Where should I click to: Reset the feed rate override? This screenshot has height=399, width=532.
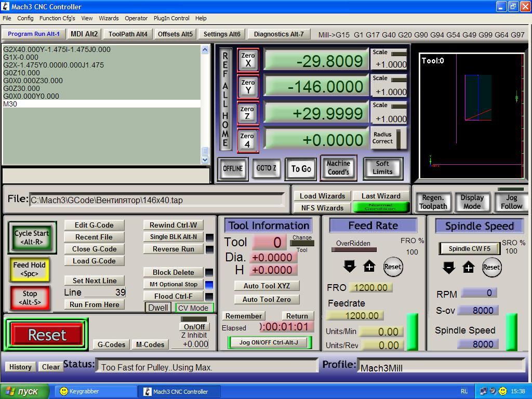point(393,267)
